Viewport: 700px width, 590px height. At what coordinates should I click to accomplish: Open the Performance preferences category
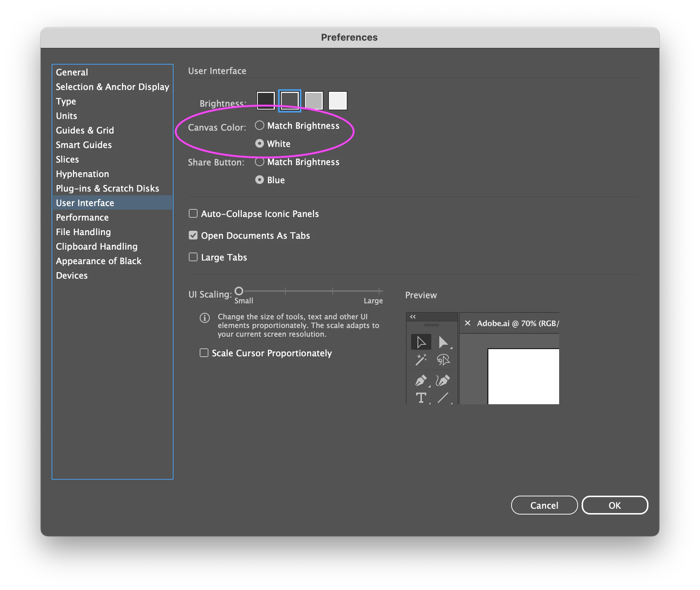tap(82, 217)
